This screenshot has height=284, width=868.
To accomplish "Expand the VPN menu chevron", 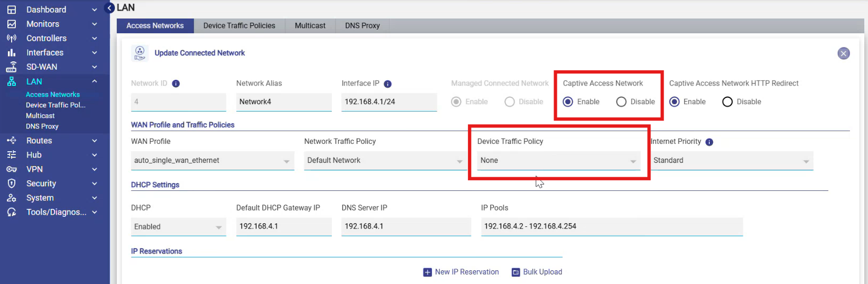I will point(95,169).
